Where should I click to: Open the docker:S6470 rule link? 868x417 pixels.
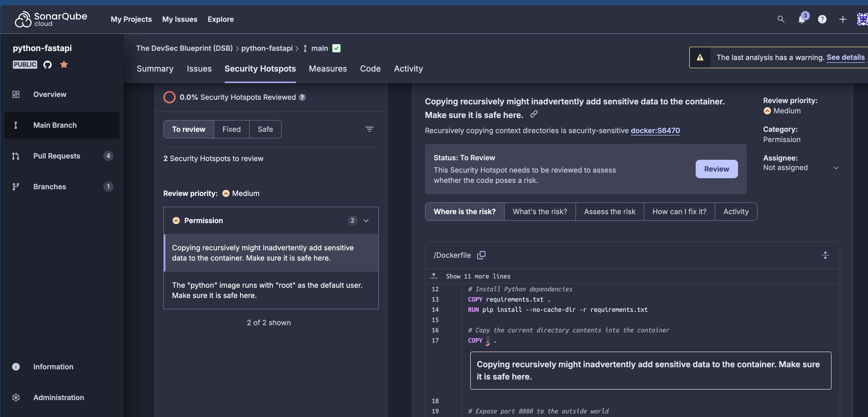(655, 130)
